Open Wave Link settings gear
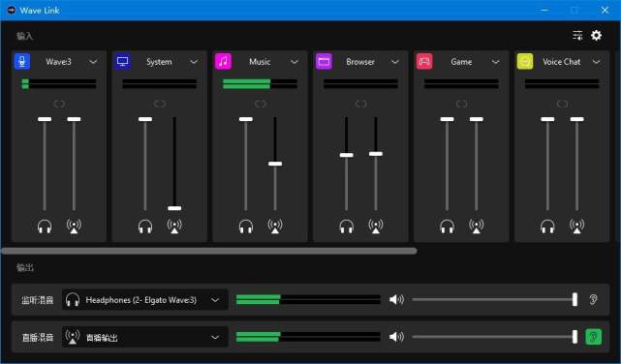Viewport: 621px width, 364px height. 596,36
